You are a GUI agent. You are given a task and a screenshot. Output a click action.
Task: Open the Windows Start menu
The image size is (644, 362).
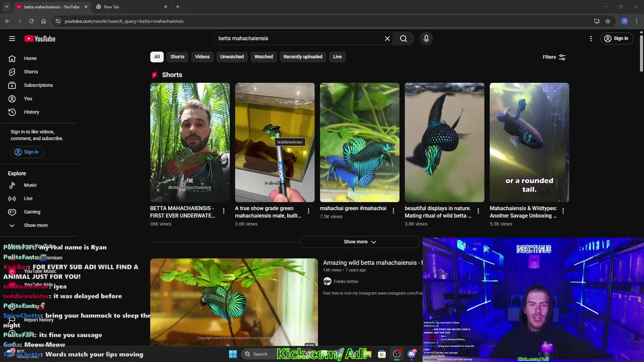233,354
